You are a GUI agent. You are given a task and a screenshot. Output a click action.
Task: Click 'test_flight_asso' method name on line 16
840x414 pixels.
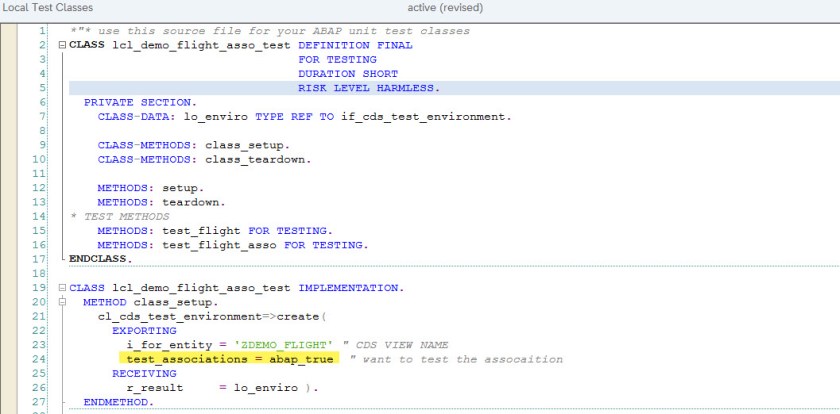tap(219, 245)
